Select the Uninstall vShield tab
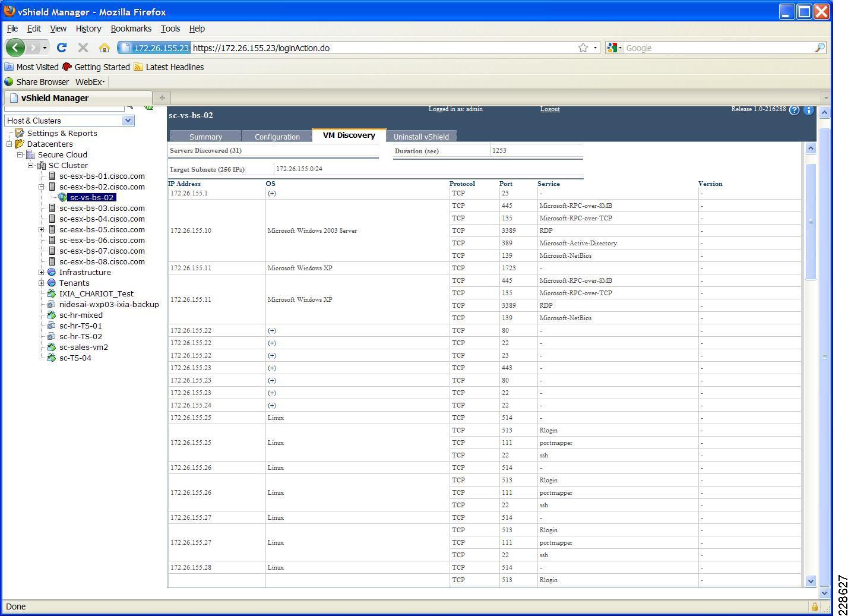This screenshot has height=616, width=848. [x=421, y=137]
